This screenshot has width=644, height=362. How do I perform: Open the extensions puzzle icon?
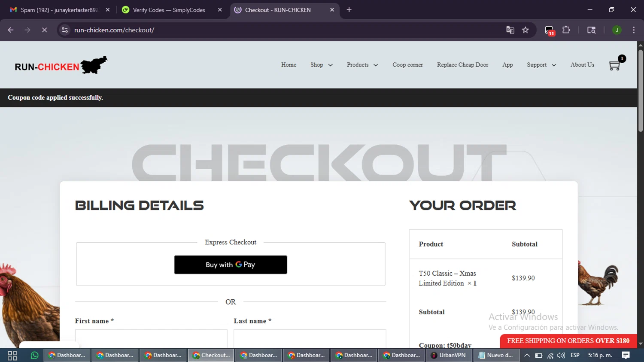coord(566,30)
